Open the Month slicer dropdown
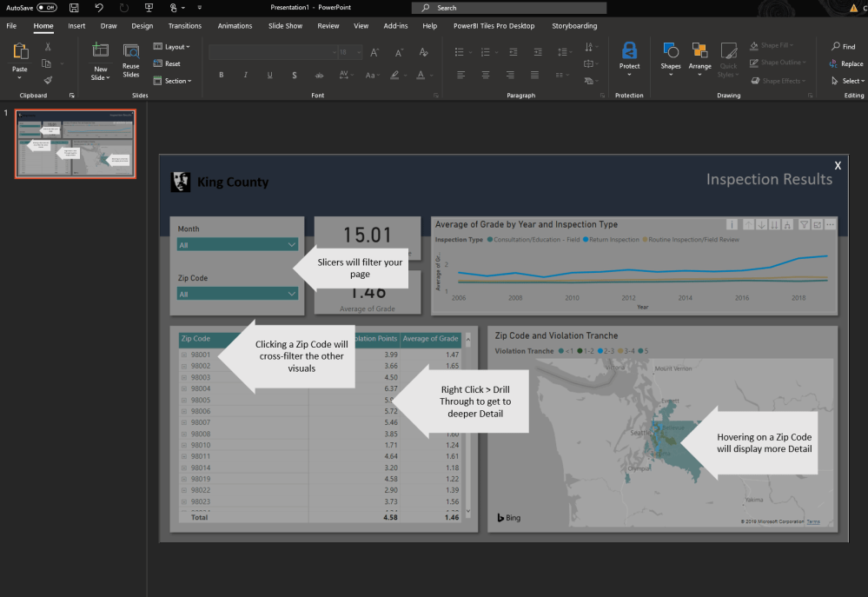This screenshot has width=868, height=597. 292,244
